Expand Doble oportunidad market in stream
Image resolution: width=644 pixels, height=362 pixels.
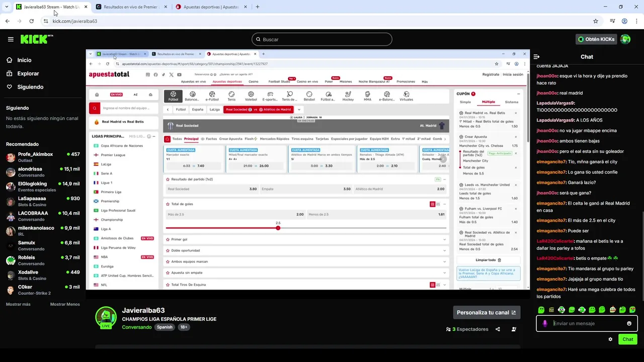tap(306, 250)
